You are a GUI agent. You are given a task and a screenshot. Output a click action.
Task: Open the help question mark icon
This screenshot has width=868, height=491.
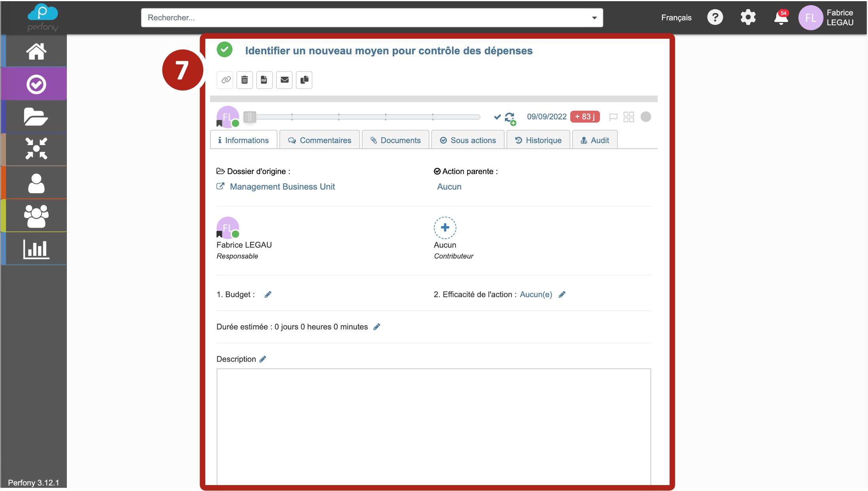(715, 18)
